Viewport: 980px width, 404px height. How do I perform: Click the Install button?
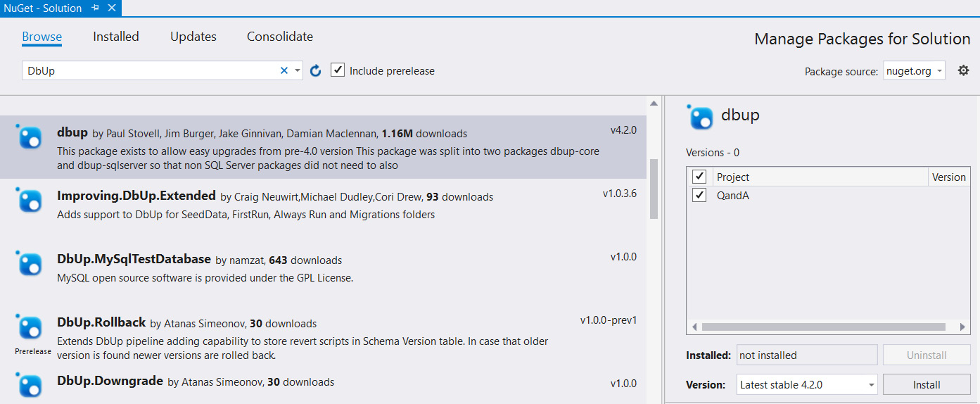point(927,384)
